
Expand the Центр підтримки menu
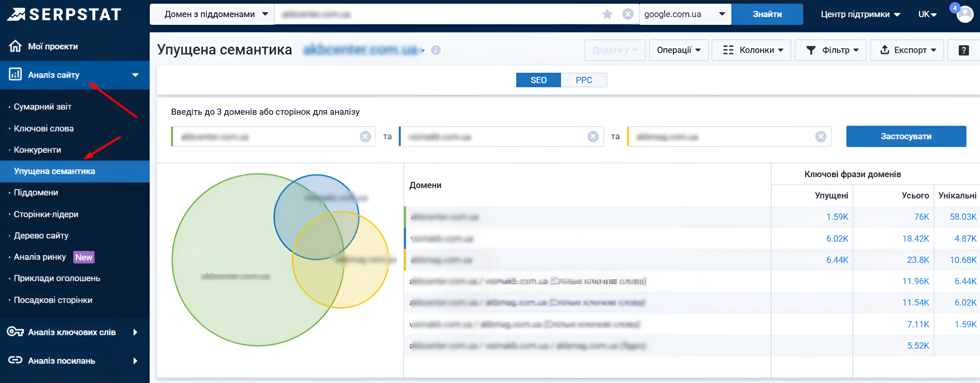coord(860,14)
